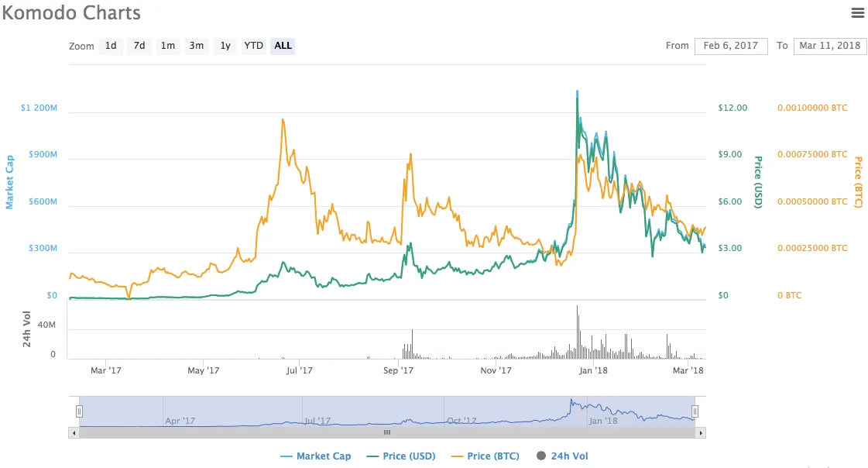Set zoom range to 1d
Viewport: 868px width, 468px height.
click(x=111, y=46)
